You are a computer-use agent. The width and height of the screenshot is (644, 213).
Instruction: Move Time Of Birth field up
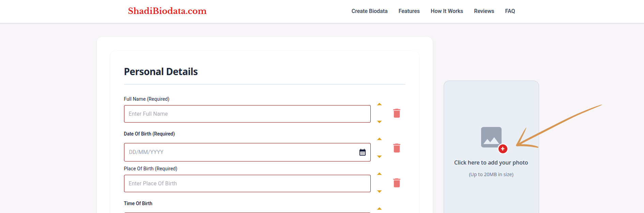[x=379, y=209]
